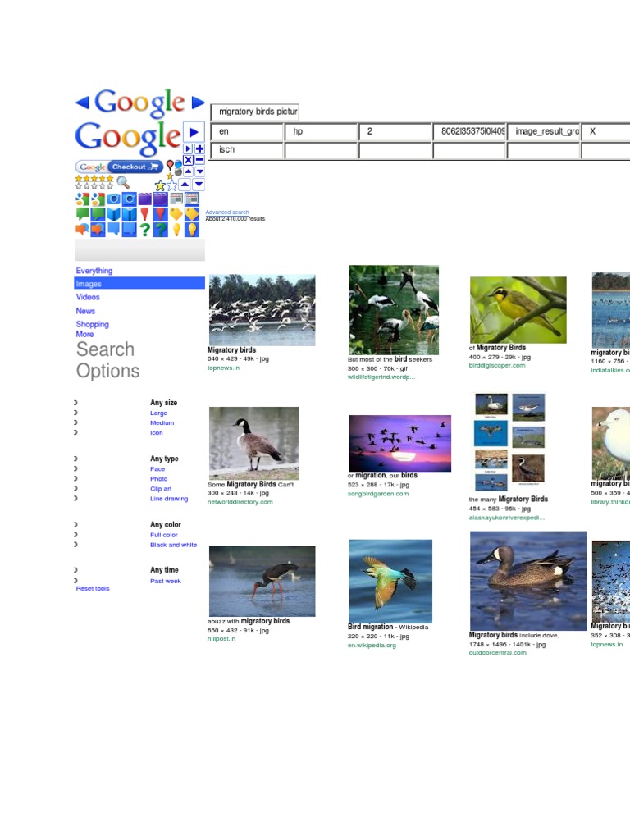Click the field containing 'isch'
630x840 pixels.
pos(247,149)
